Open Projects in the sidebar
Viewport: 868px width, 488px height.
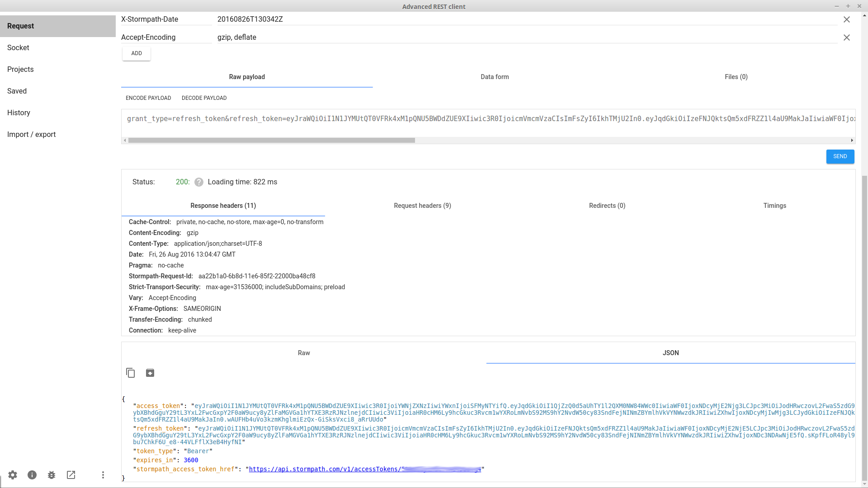tap(58, 70)
